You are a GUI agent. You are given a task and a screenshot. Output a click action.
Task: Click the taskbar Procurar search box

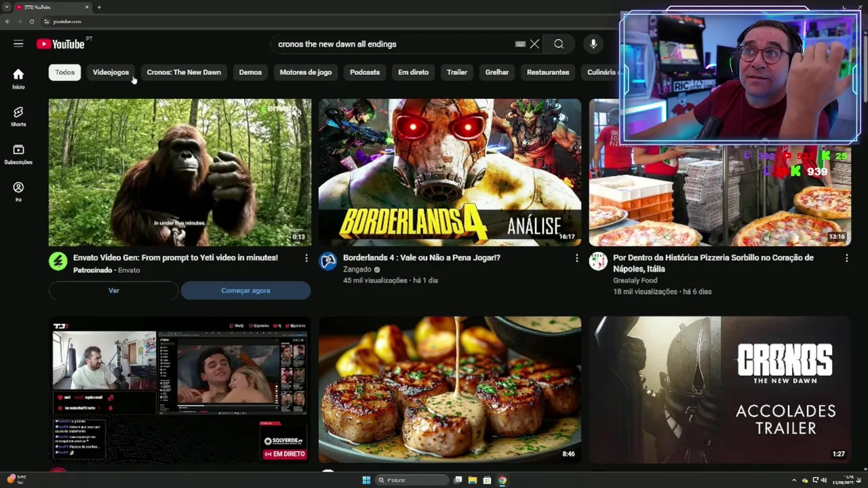click(412, 480)
